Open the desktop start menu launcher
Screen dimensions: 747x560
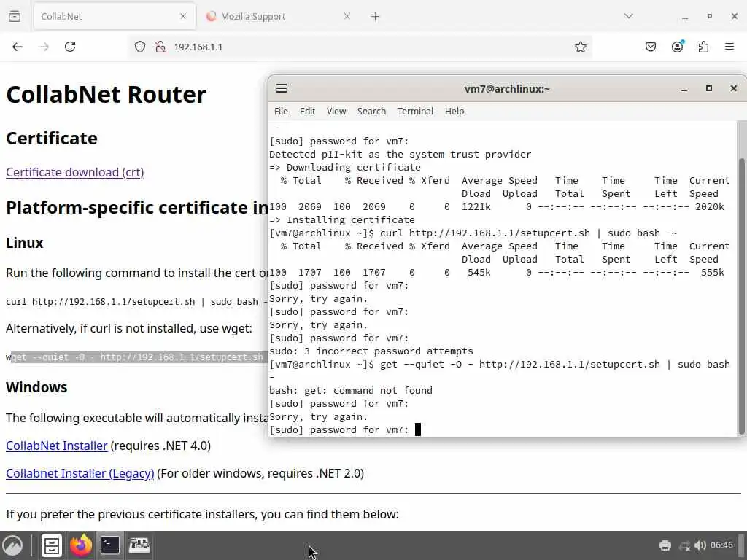coord(13,545)
